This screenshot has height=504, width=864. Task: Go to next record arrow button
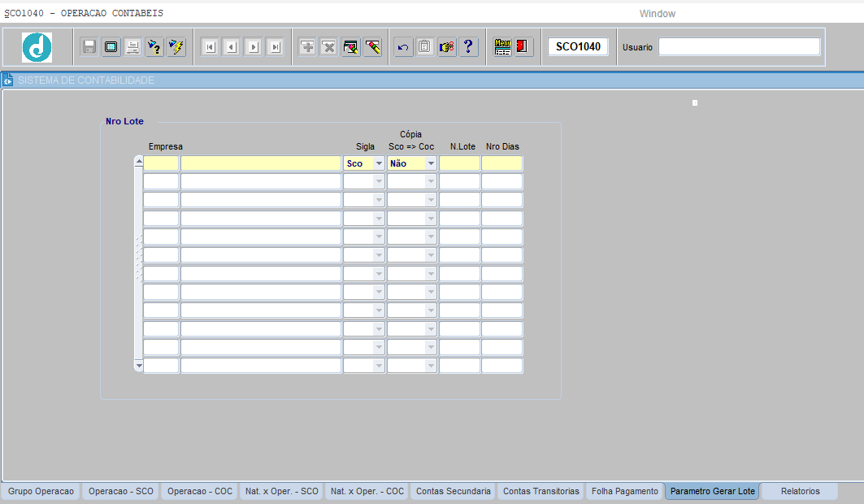[x=254, y=47]
